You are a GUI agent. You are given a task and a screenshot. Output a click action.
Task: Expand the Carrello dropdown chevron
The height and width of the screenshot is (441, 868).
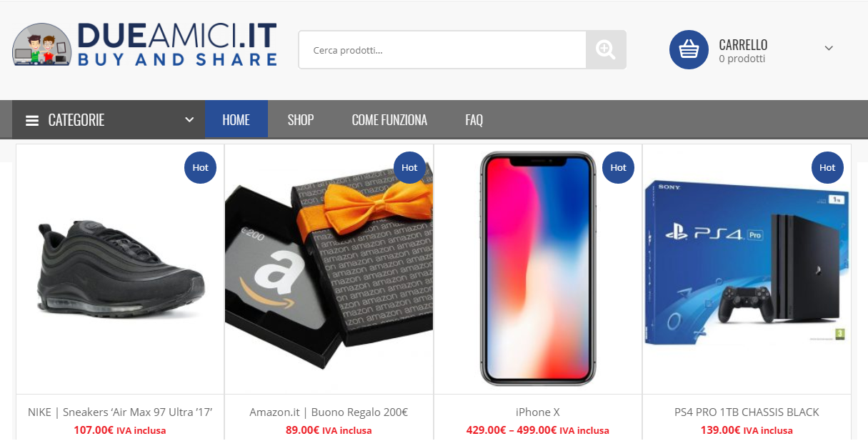[829, 49]
